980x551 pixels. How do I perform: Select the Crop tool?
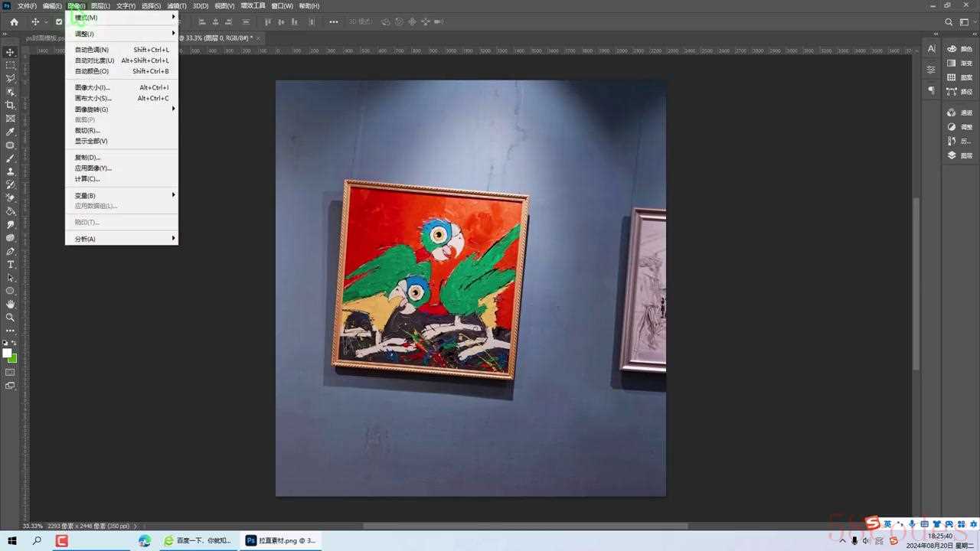click(x=10, y=105)
